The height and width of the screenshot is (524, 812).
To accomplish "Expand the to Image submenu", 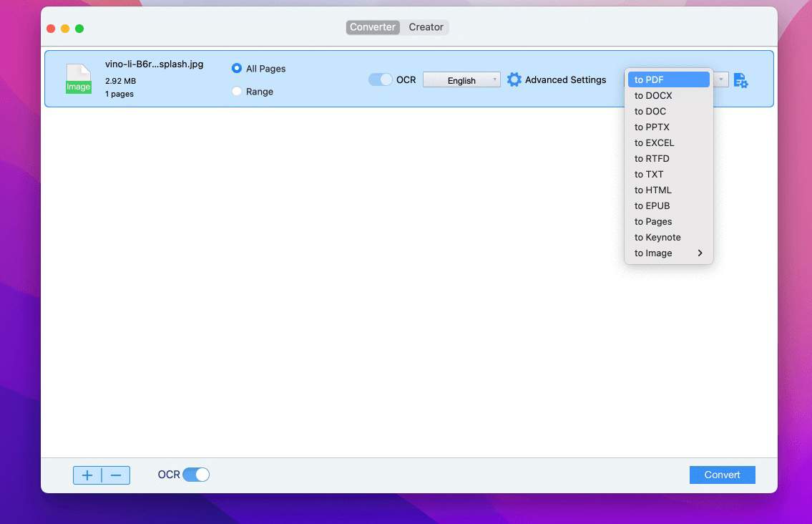I will (x=668, y=253).
